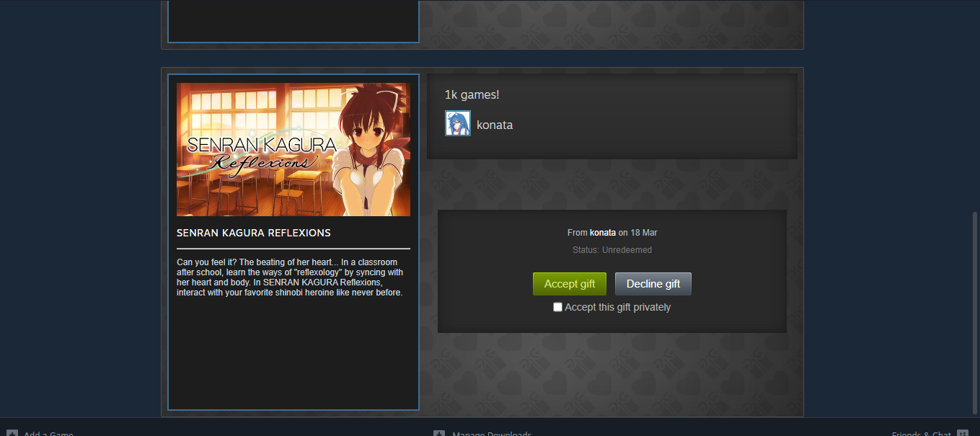Enable Accept this gift privately checkbox
Screen dimensions: 980x436
pyautogui.click(x=557, y=307)
